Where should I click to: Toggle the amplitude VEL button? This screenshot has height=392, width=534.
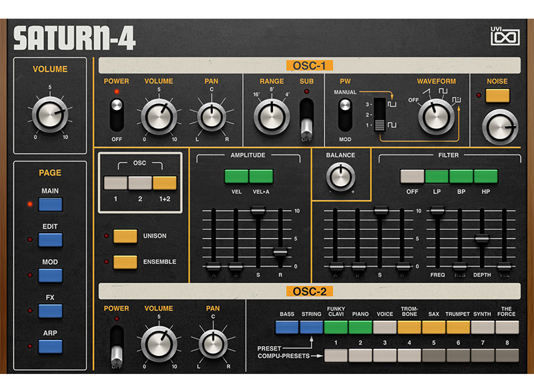click(236, 177)
